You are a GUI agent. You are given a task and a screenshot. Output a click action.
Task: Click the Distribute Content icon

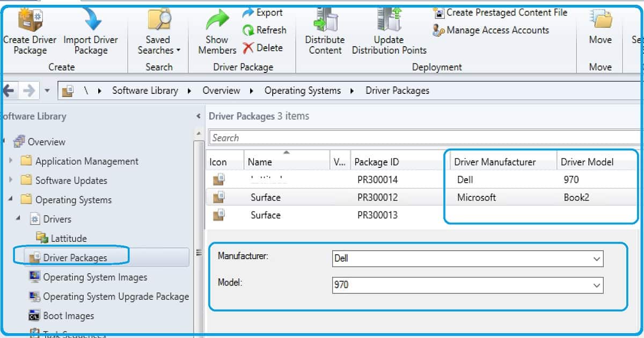325,20
